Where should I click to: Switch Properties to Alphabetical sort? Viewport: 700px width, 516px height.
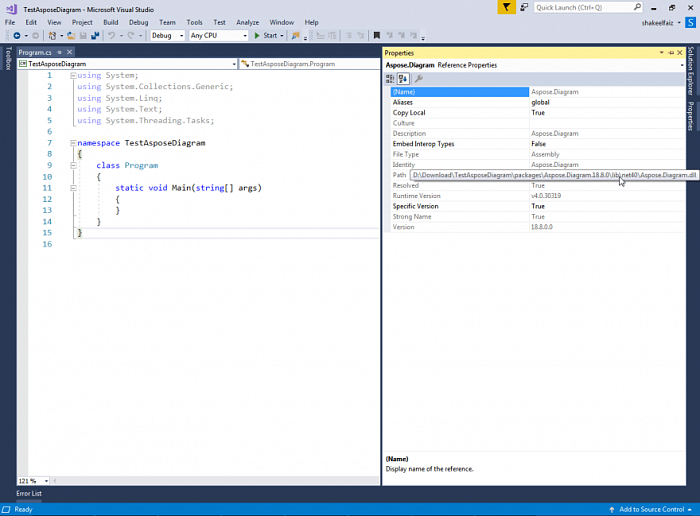click(403, 79)
